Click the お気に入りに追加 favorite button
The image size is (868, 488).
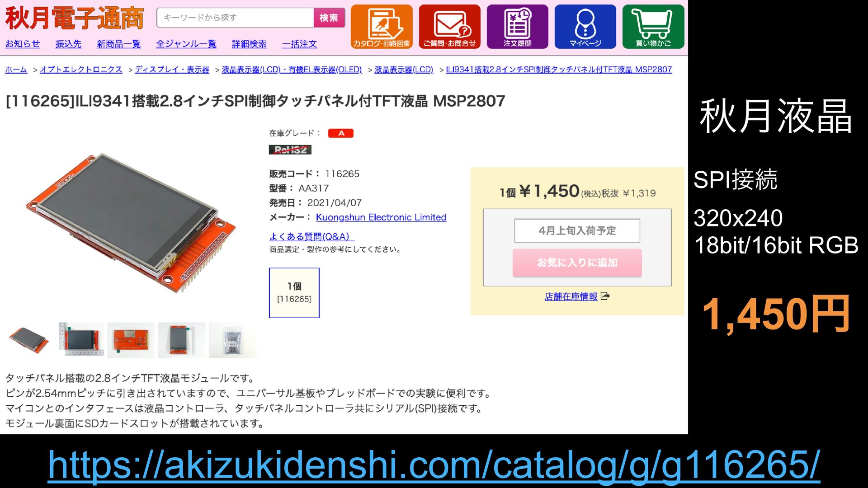click(577, 263)
